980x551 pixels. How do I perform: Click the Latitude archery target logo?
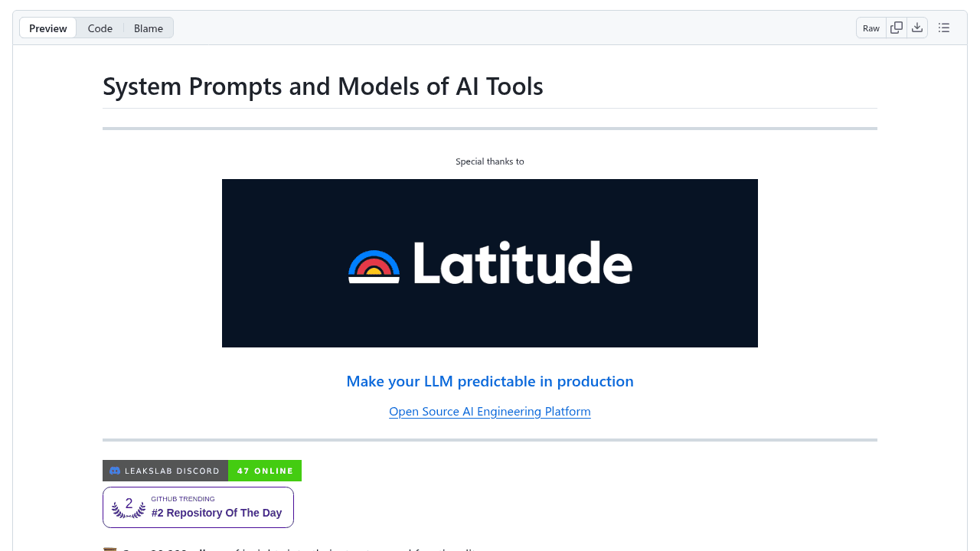(x=373, y=263)
